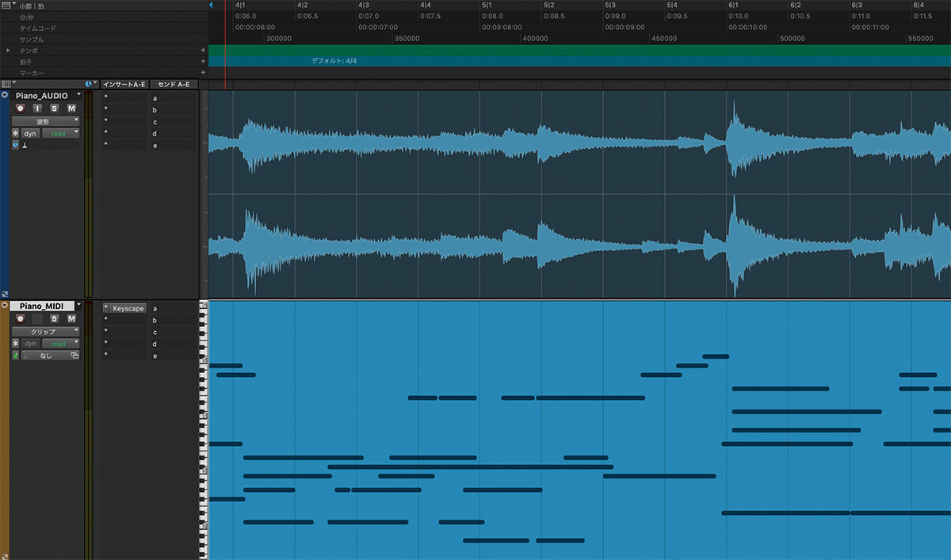Select the Piano_AUDIO track name

pyautogui.click(x=42, y=96)
